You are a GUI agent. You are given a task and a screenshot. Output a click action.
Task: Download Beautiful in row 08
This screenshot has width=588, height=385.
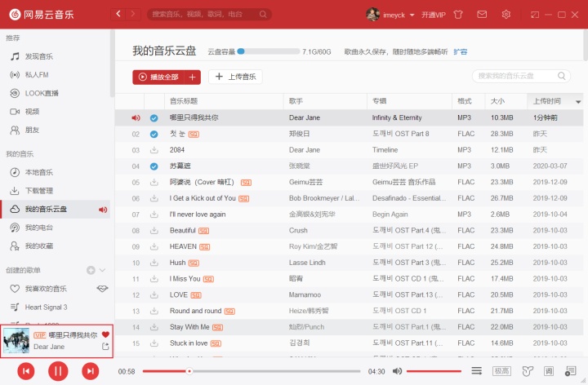coord(154,231)
